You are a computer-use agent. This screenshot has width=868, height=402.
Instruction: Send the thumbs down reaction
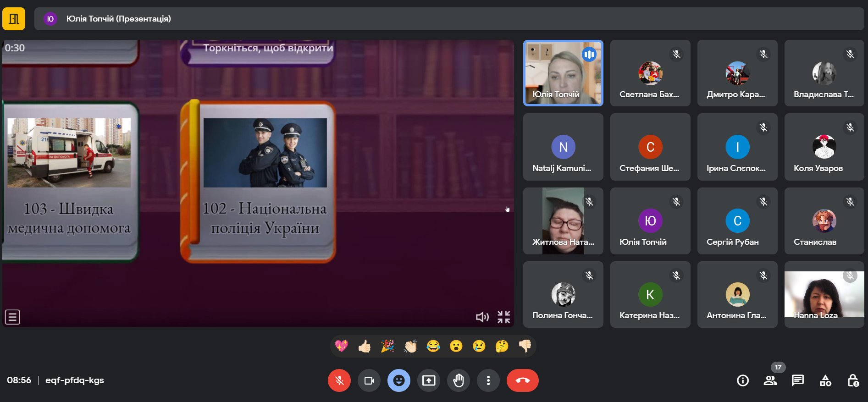tap(525, 346)
